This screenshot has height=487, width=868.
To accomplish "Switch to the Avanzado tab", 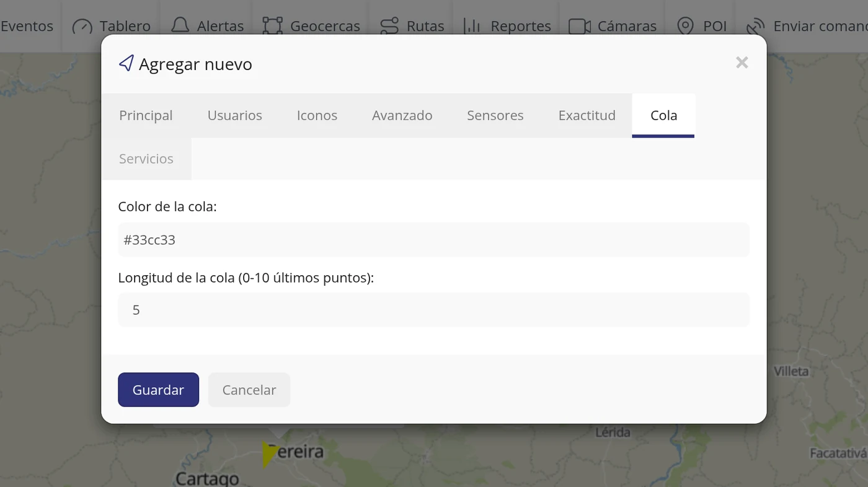I will click(x=402, y=115).
